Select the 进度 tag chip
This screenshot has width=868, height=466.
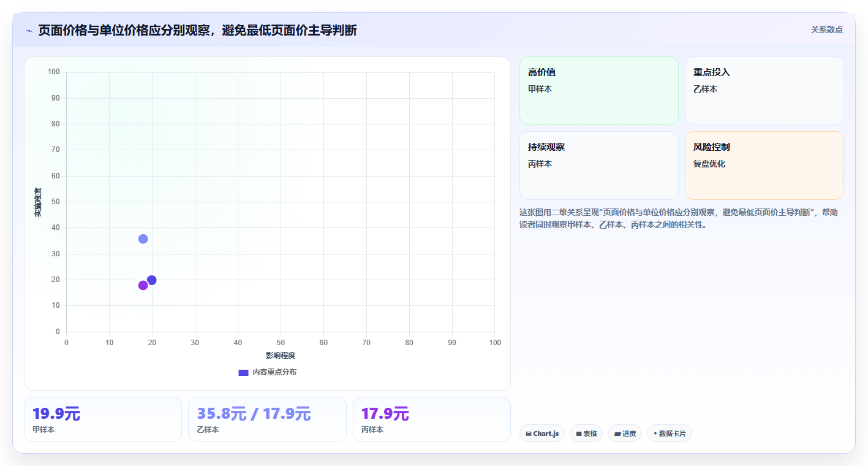click(x=625, y=434)
